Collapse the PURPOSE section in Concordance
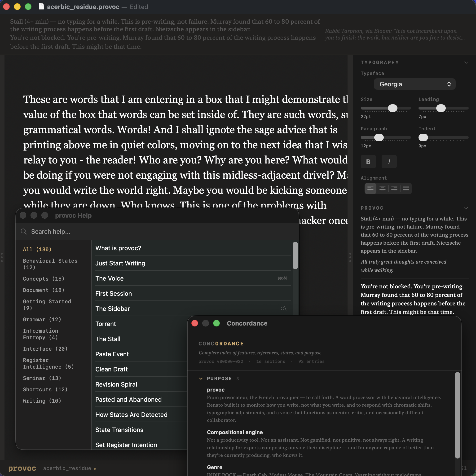Screen dimensions: 476x476 (x=201, y=379)
